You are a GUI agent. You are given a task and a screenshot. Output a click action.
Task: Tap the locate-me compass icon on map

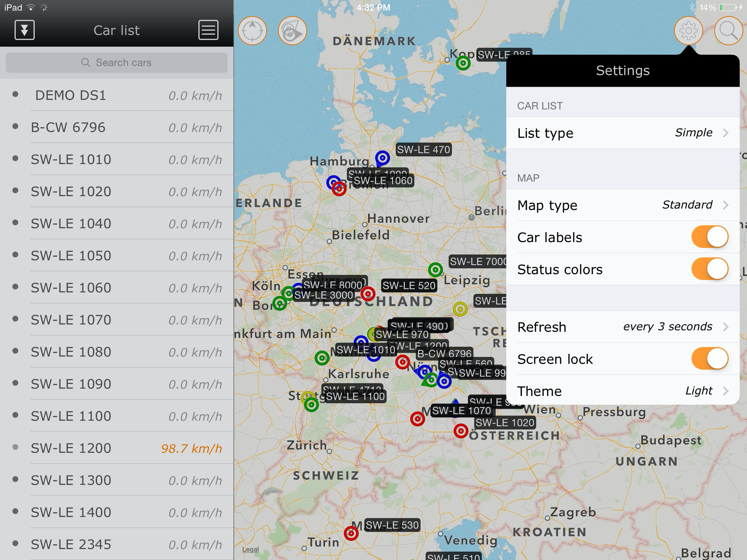pos(252,31)
